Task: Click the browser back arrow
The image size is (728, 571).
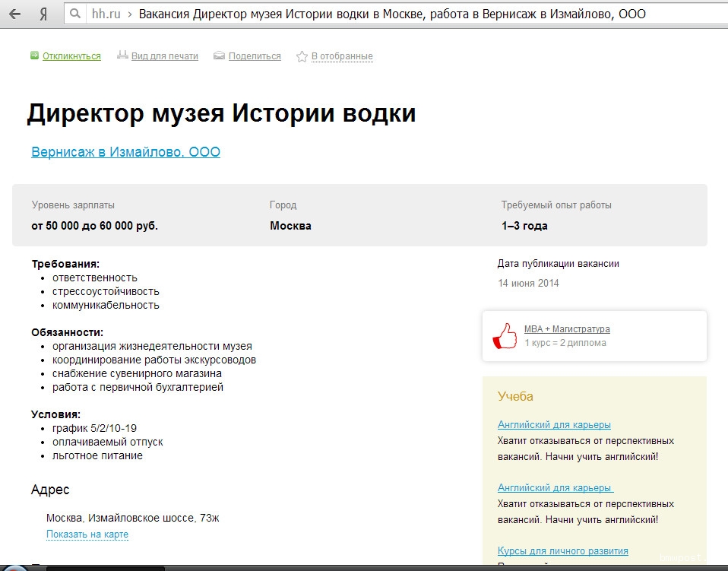Action: coord(14,14)
